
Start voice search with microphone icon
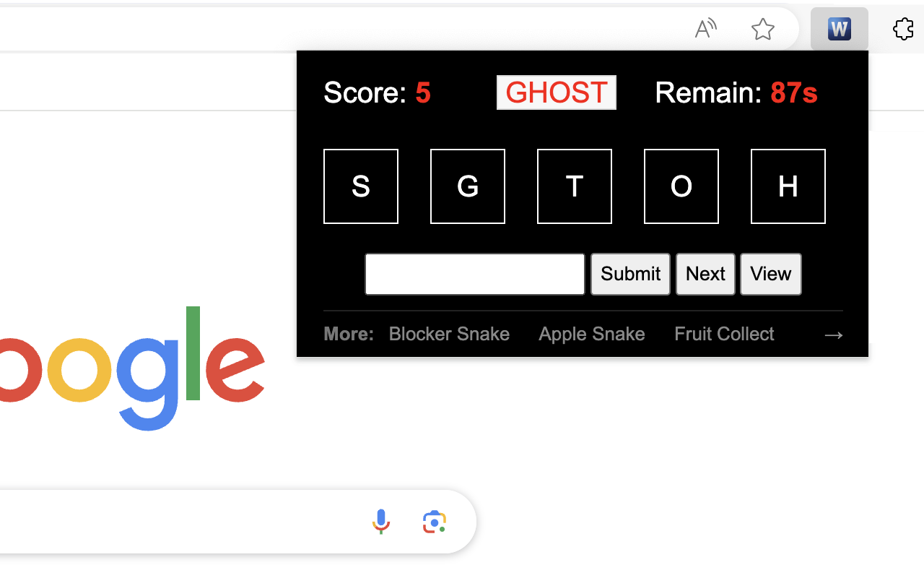tap(381, 521)
